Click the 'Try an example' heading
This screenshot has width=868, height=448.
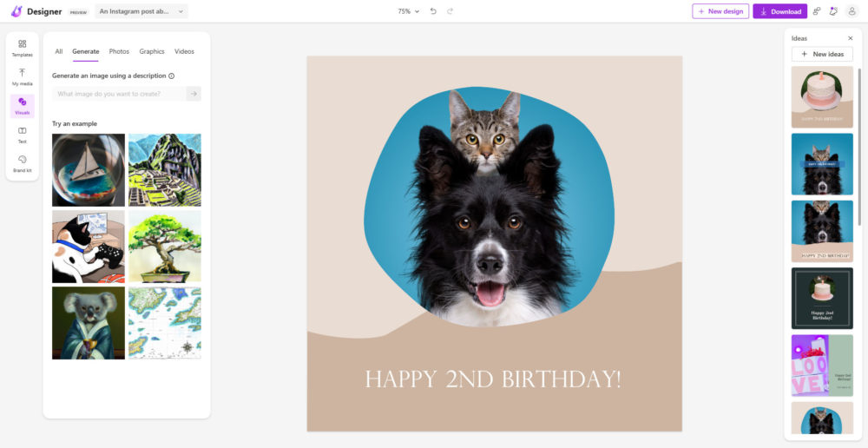tap(74, 123)
